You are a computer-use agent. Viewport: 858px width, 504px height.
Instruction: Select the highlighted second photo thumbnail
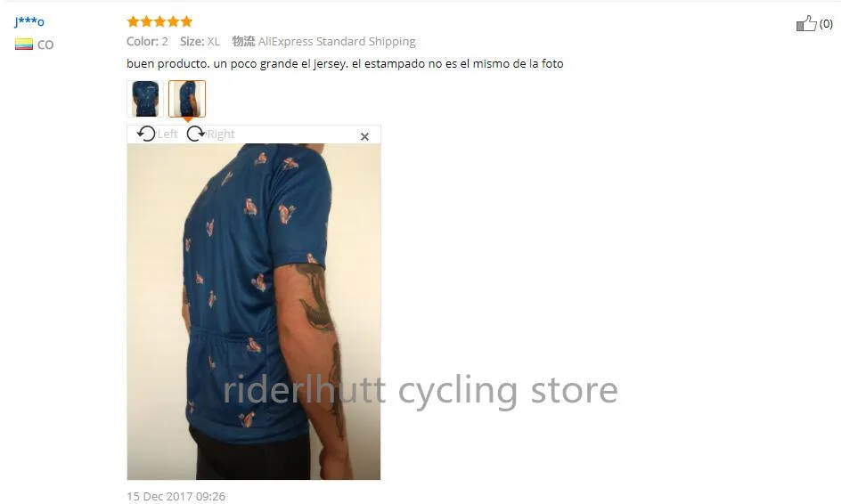[187, 98]
